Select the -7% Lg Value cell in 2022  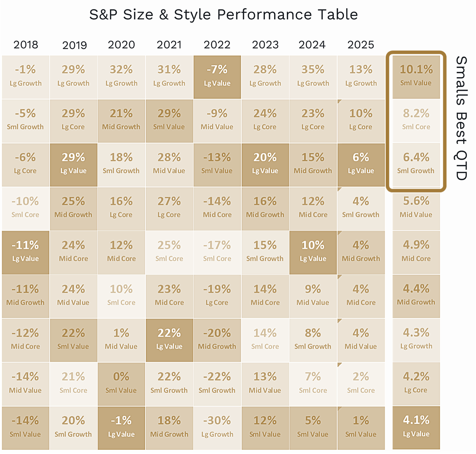(x=217, y=76)
